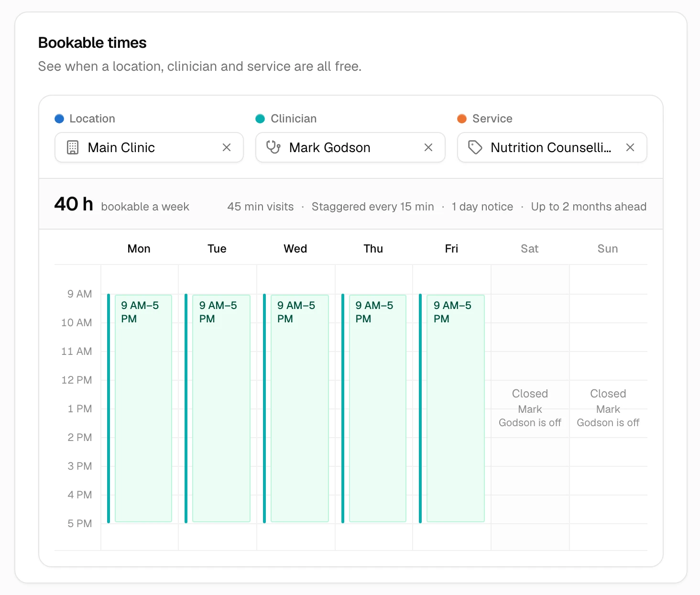Click the Sat column header
The width and height of the screenshot is (700, 595).
point(530,249)
